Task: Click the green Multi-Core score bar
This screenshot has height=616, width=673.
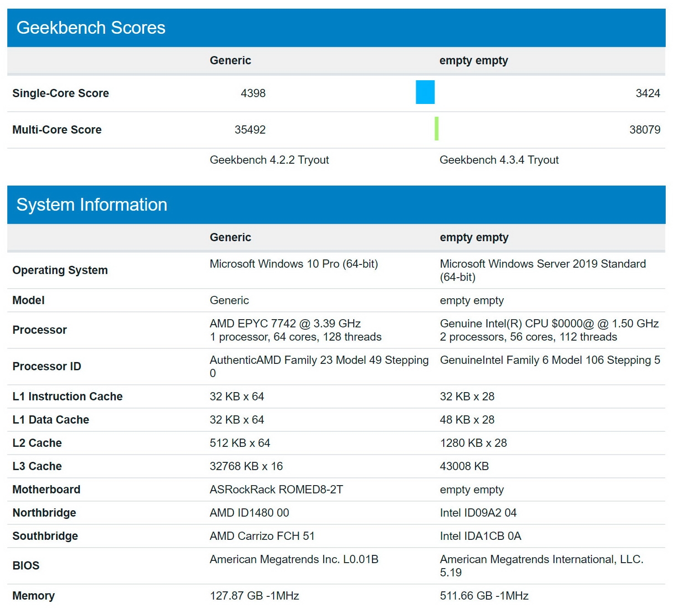Action: coord(437,129)
